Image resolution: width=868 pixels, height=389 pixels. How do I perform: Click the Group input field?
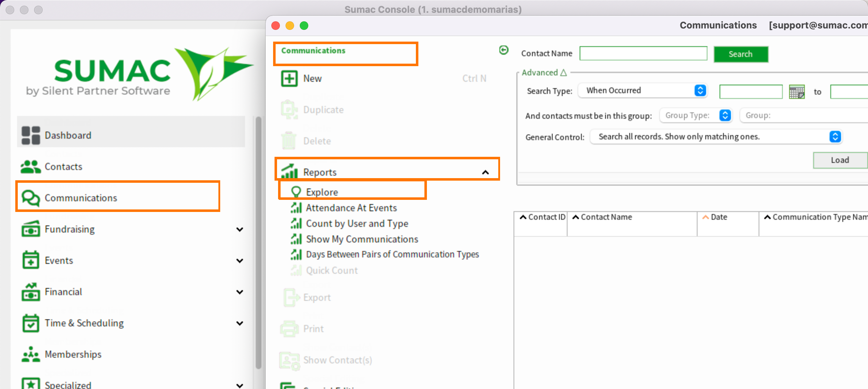click(803, 115)
